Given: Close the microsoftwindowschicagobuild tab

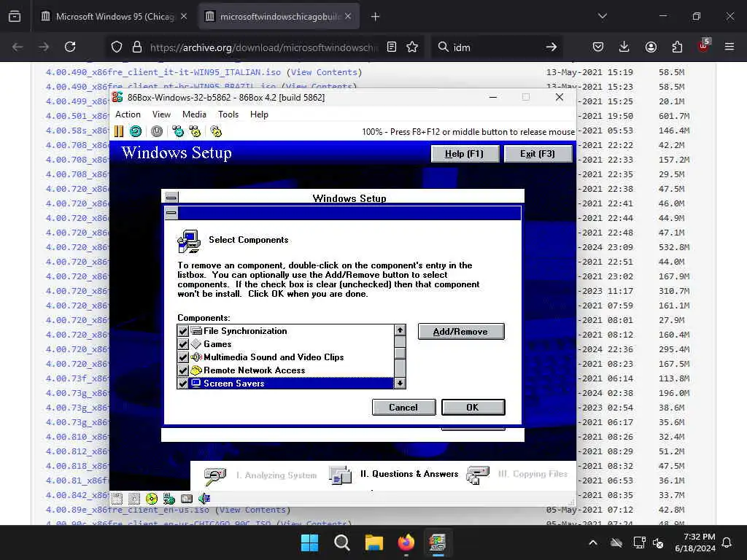Looking at the screenshot, I should pyautogui.click(x=348, y=16).
